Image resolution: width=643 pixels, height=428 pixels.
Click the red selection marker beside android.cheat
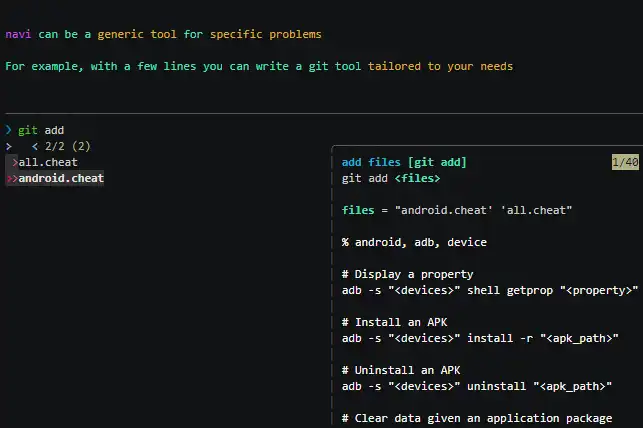11,178
